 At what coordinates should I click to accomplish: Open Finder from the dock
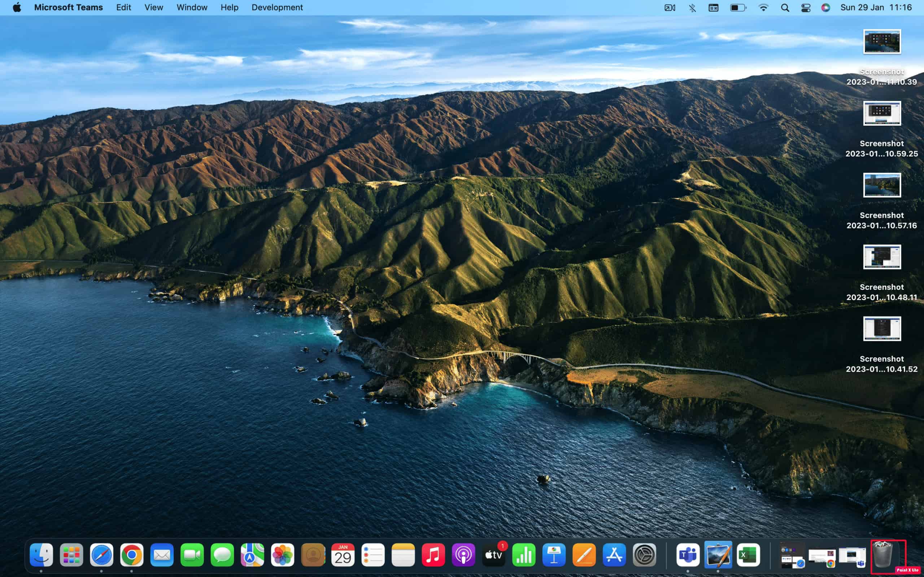click(x=41, y=555)
